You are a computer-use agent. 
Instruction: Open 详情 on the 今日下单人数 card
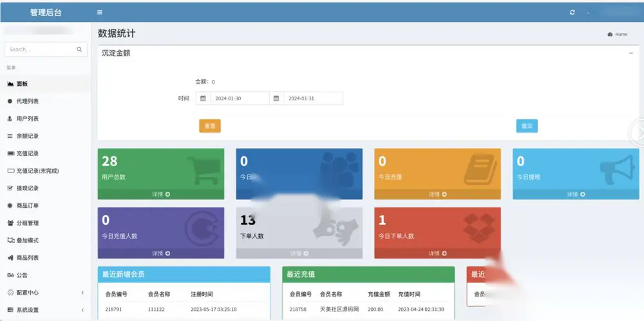tap(437, 253)
